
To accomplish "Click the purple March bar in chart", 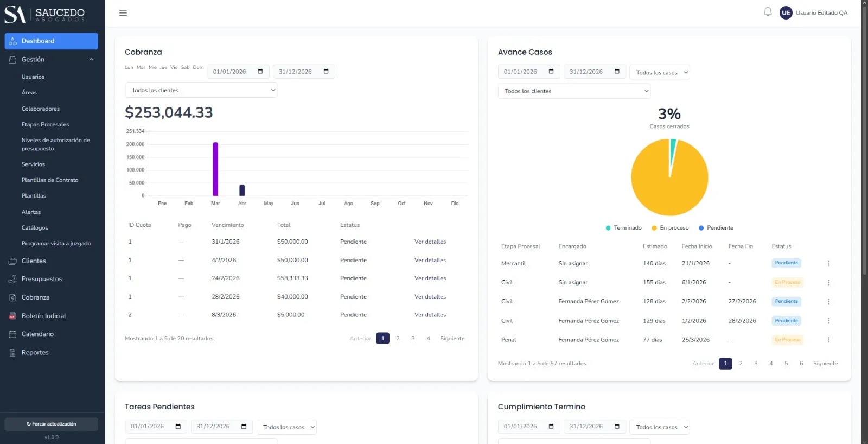I will coord(215,169).
